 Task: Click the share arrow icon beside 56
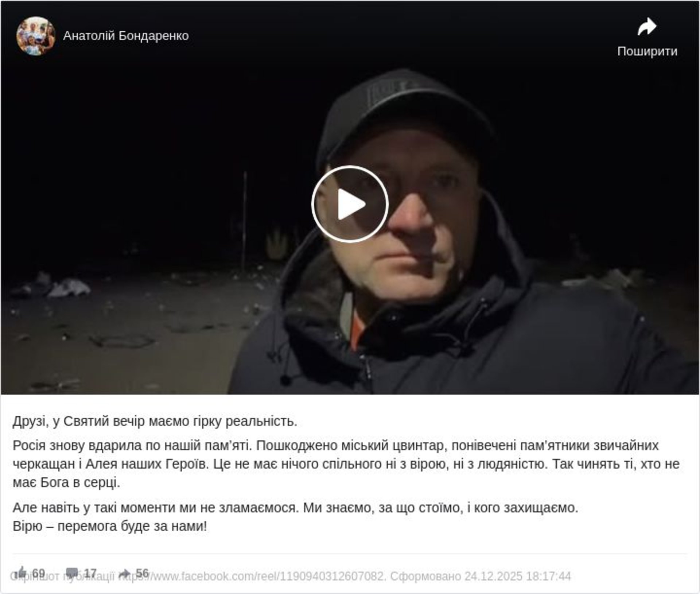click(x=125, y=573)
